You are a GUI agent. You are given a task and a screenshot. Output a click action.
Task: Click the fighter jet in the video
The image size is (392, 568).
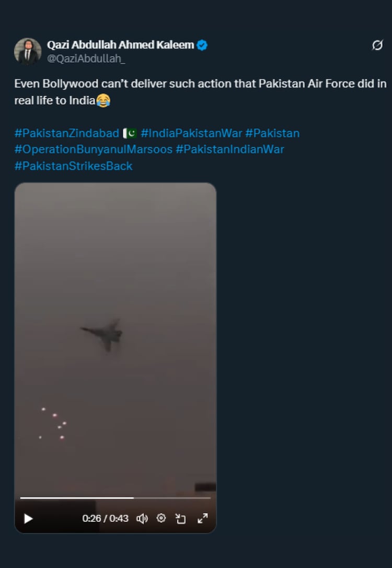103,334
